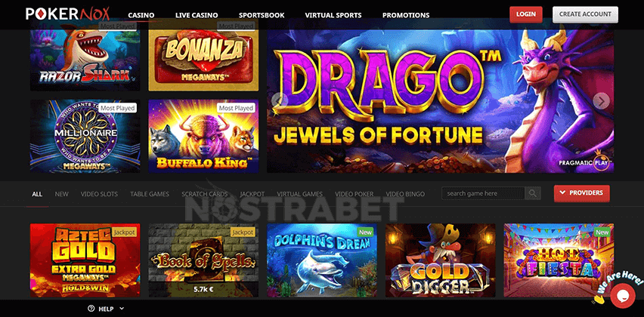Image resolution: width=644 pixels, height=317 pixels.
Task: Open the live chat bubble icon
Action: coord(622,295)
